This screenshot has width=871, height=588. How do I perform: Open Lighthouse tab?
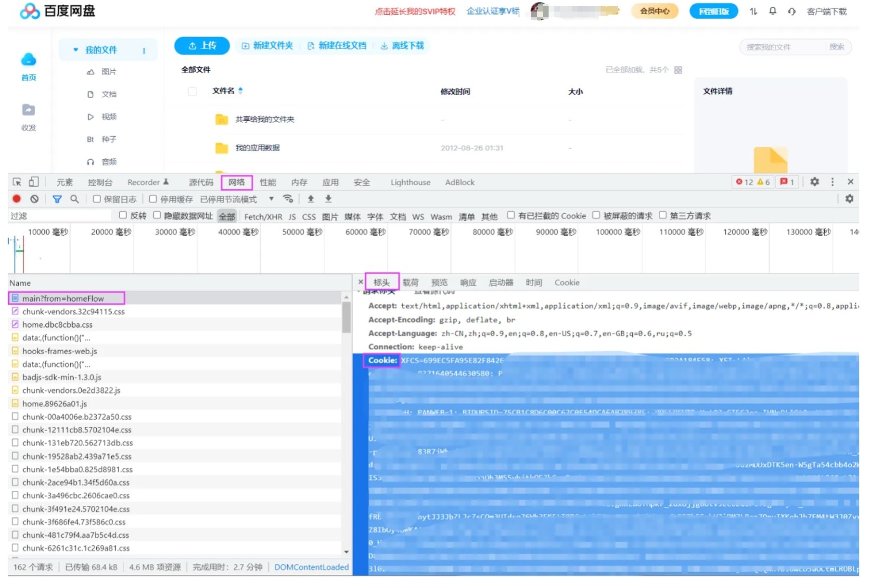410,182
